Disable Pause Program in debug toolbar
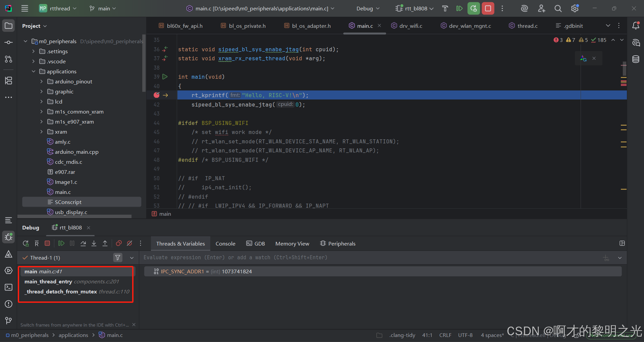 72,244
